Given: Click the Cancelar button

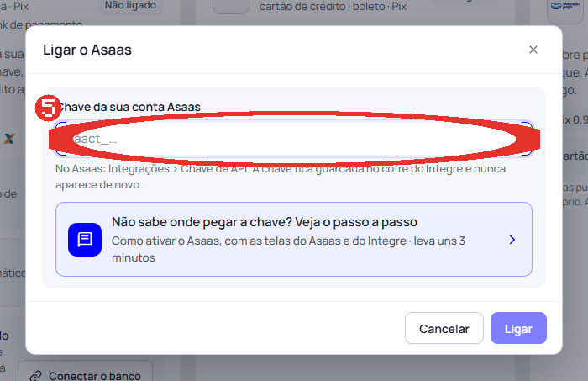Looking at the screenshot, I should pyautogui.click(x=444, y=328).
